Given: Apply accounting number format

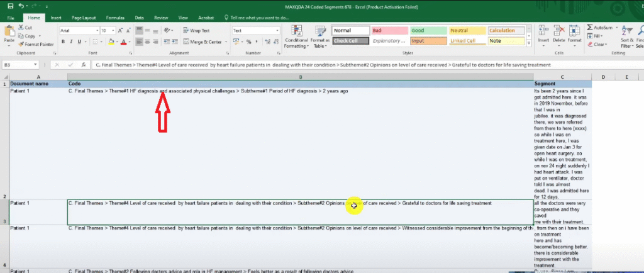Looking at the screenshot, I should (x=236, y=42).
